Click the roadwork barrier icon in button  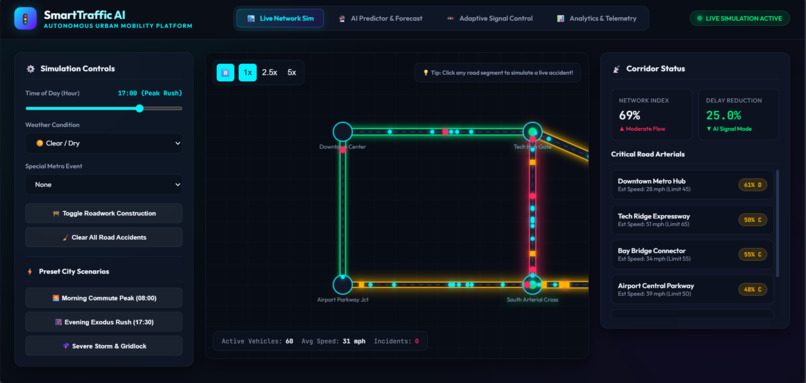pos(56,213)
